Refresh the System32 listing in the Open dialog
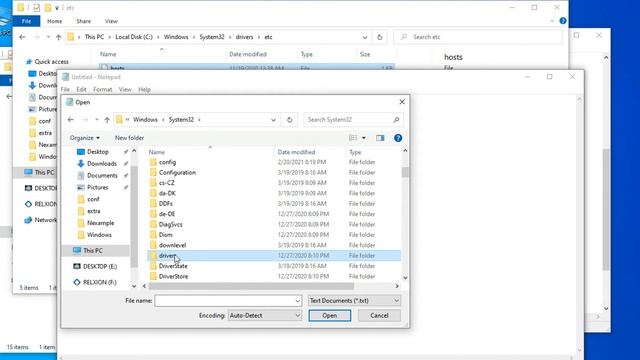This screenshot has height=360, width=640. pos(289,120)
